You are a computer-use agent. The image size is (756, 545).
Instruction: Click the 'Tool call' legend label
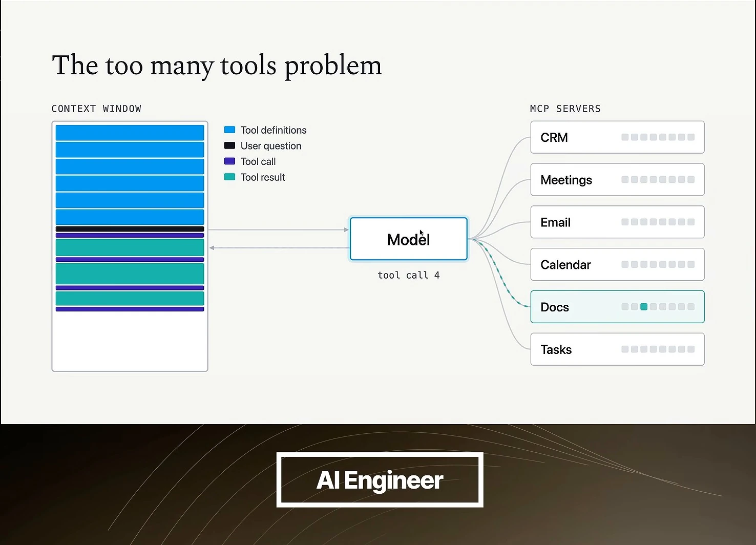(258, 161)
